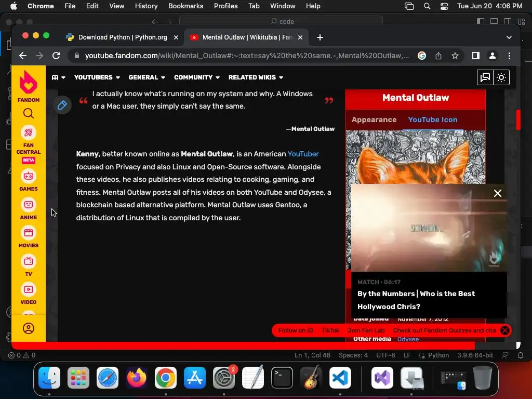Follow the YouTuber hyperlink

tap(303, 154)
